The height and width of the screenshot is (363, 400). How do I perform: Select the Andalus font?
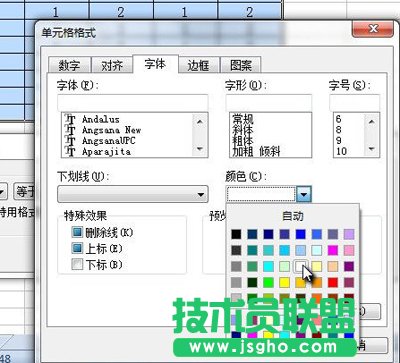[100, 119]
